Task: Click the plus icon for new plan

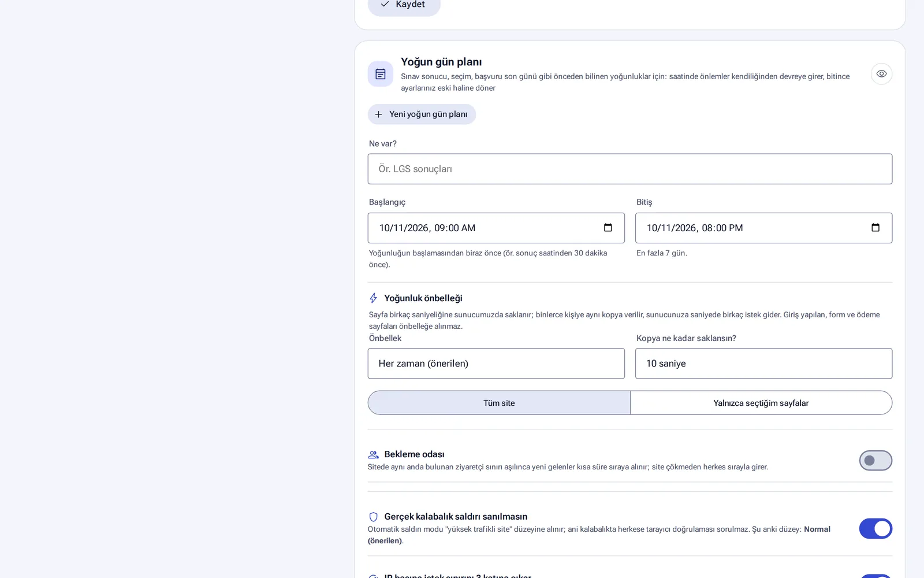Action: tap(378, 114)
